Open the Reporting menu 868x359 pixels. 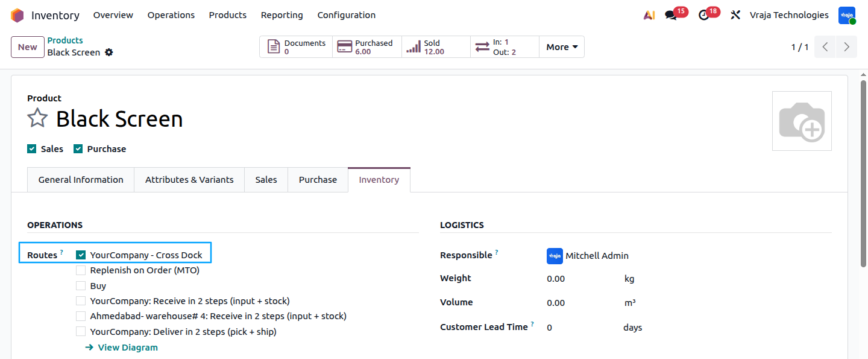coord(282,15)
